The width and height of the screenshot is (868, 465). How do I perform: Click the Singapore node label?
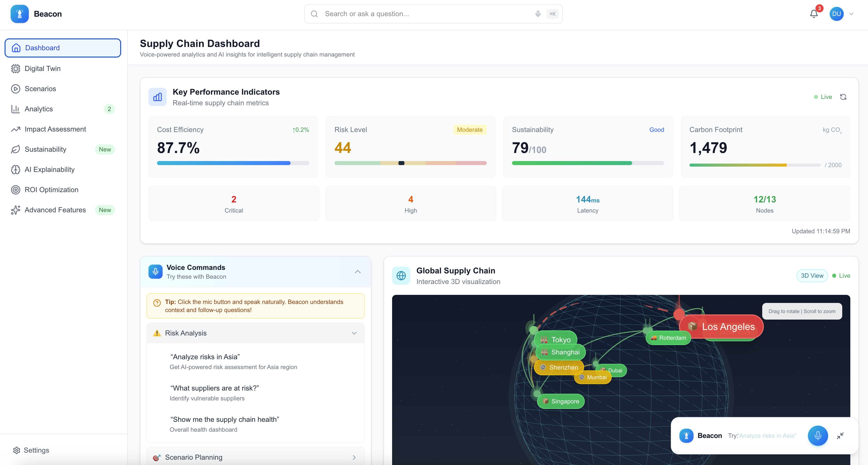pos(561,401)
